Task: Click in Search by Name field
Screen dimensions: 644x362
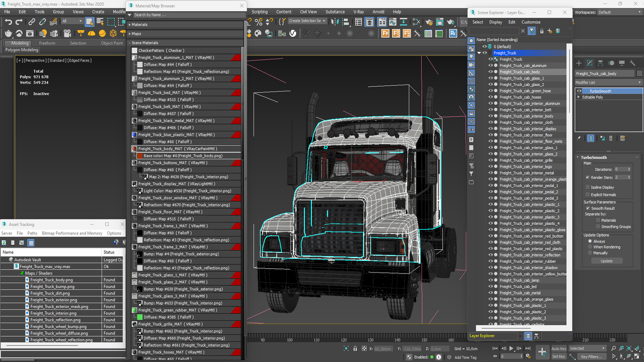Action: coord(189,15)
